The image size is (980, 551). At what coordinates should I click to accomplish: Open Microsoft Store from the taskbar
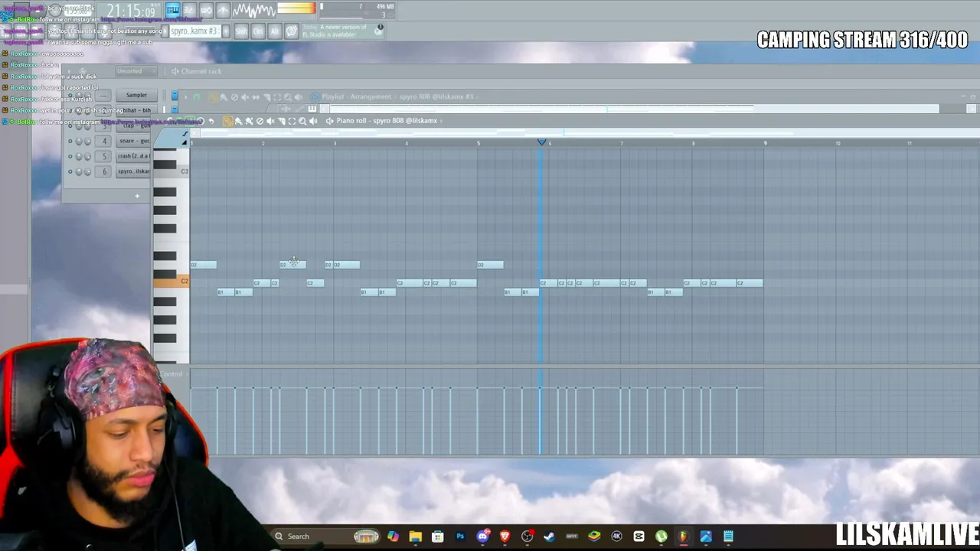(437, 536)
